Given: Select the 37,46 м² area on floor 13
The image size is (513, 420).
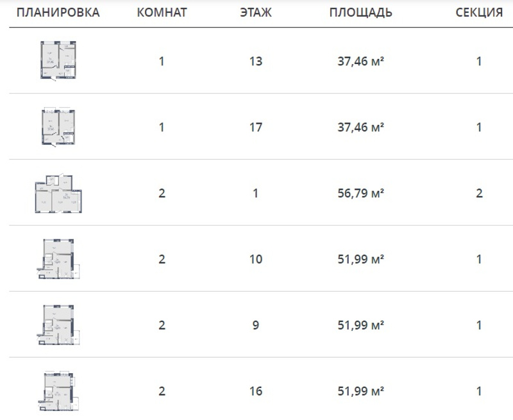Looking at the screenshot, I should tap(360, 62).
